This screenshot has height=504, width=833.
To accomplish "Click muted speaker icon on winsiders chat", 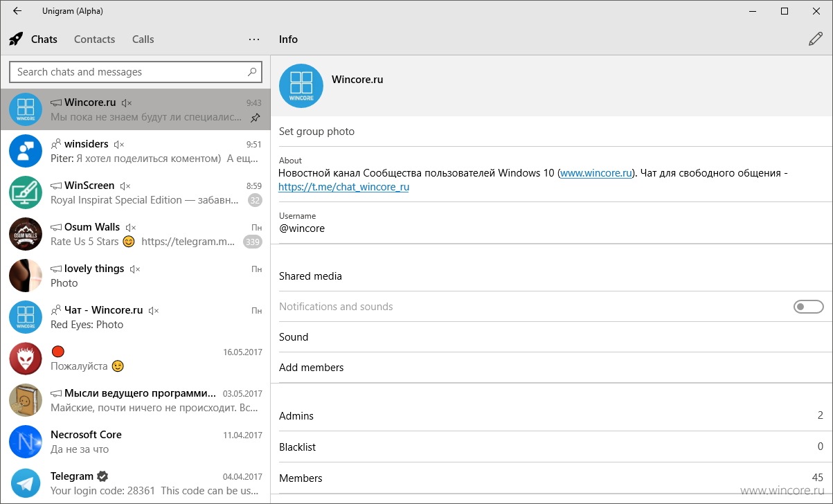I will pyautogui.click(x=118, y=144).
